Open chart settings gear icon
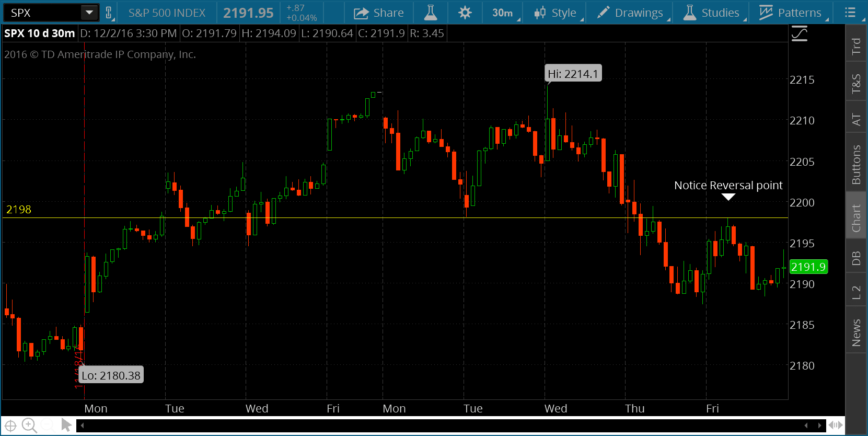 [x=465, y=13]
